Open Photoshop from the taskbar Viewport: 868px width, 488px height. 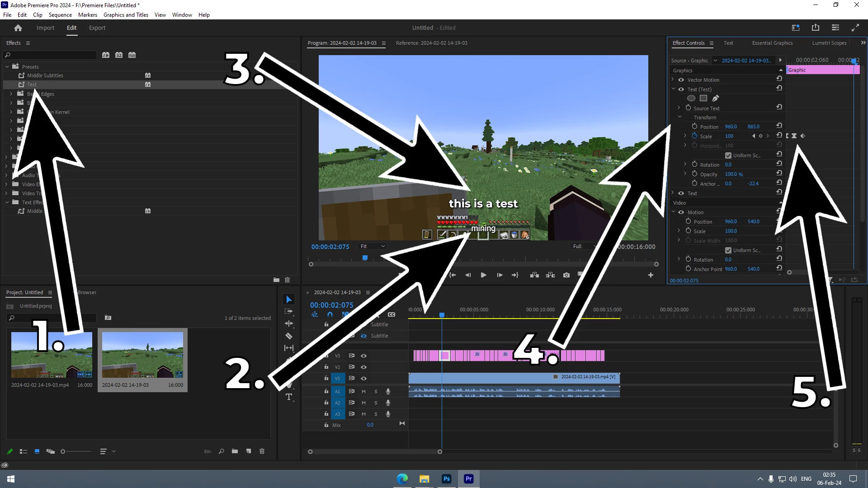pos(446,479)
